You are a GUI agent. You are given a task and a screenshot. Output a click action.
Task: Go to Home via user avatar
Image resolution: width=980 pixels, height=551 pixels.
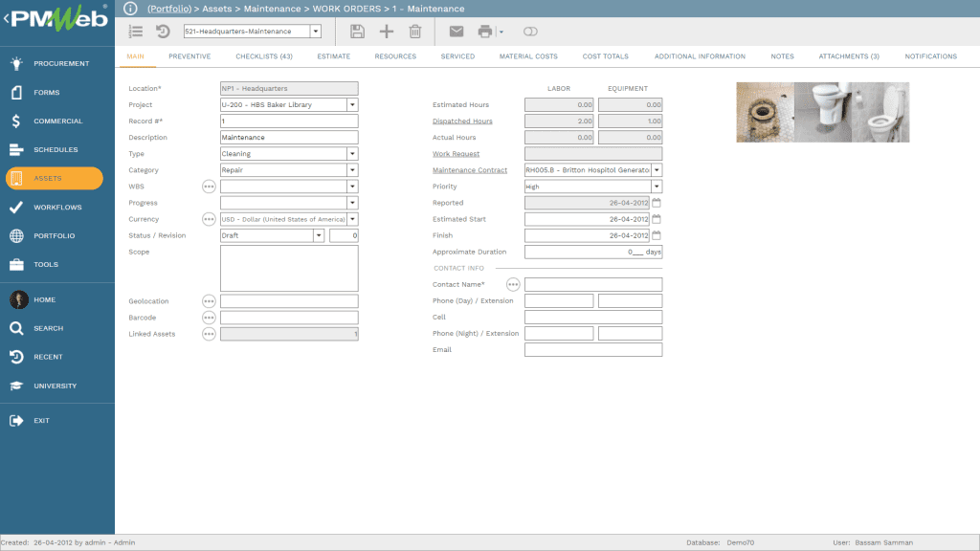coord(19,299)
